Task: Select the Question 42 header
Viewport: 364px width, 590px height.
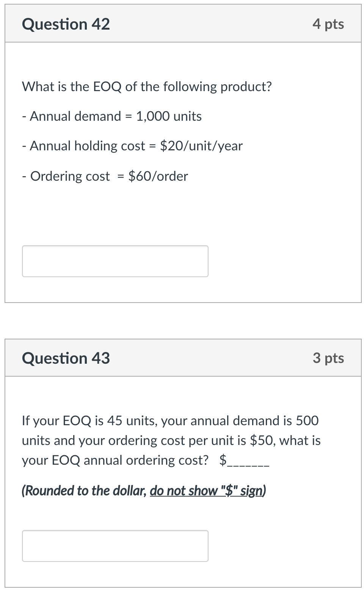Action: [x=66, y=24]
